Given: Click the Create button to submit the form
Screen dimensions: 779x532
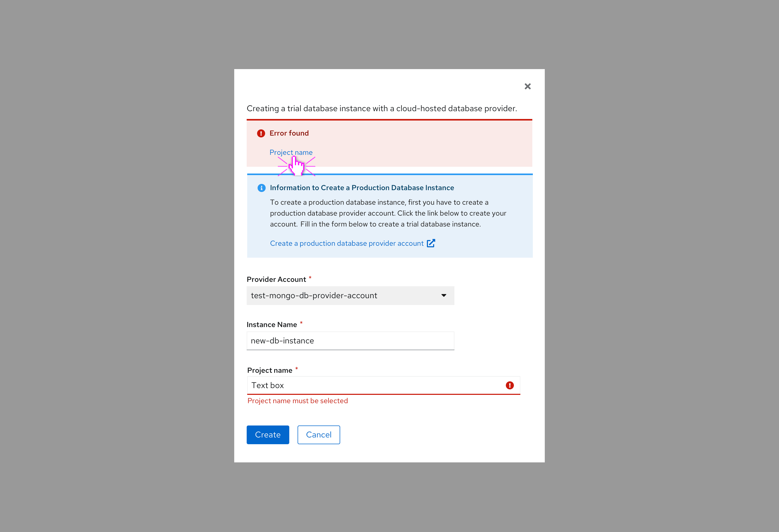Looking at the screenshot, I should (267, 435).
